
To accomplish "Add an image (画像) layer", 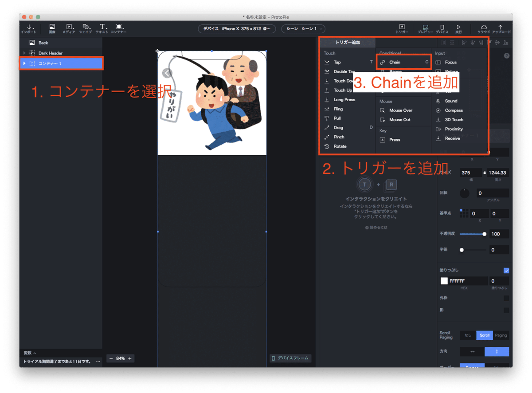I will pos(52,29).
